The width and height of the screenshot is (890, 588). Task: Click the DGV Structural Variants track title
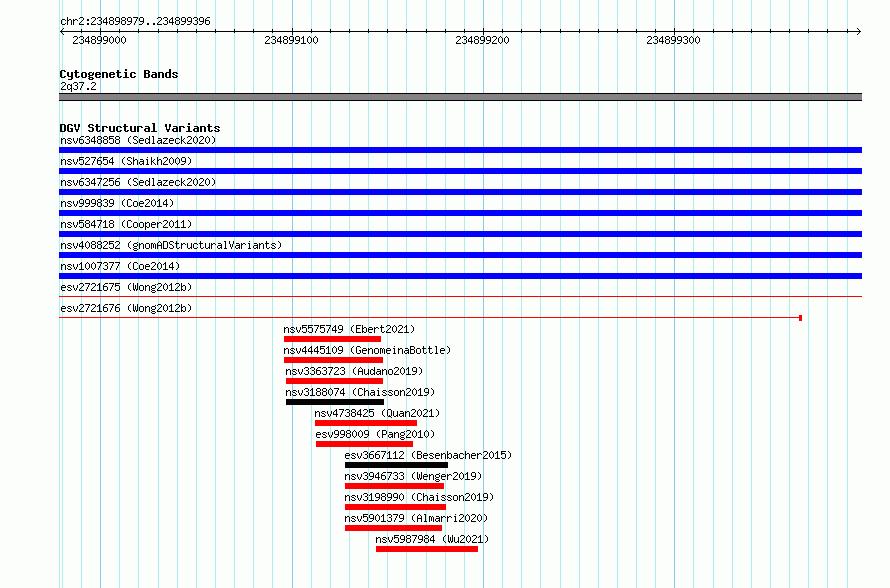[x=140, y=128]
